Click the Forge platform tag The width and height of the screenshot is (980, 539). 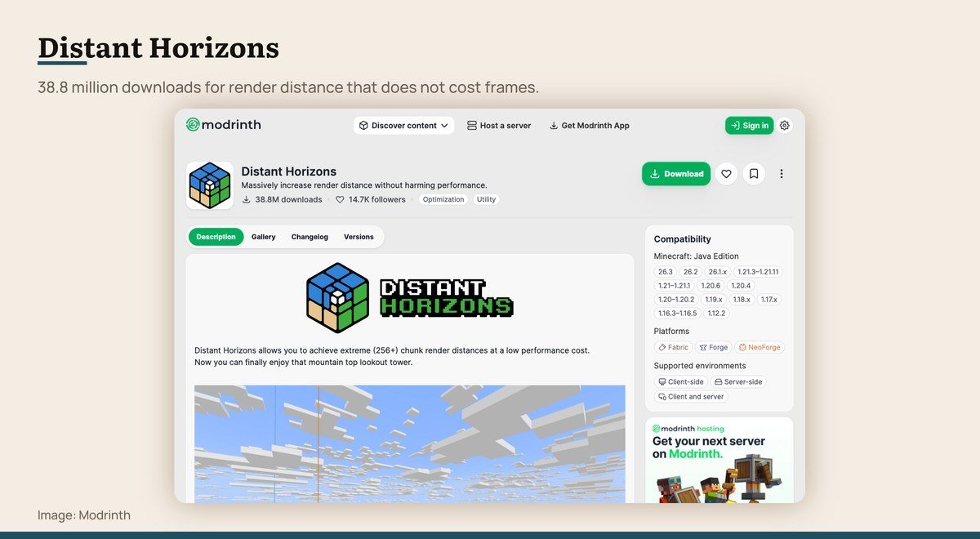[714, 347]
